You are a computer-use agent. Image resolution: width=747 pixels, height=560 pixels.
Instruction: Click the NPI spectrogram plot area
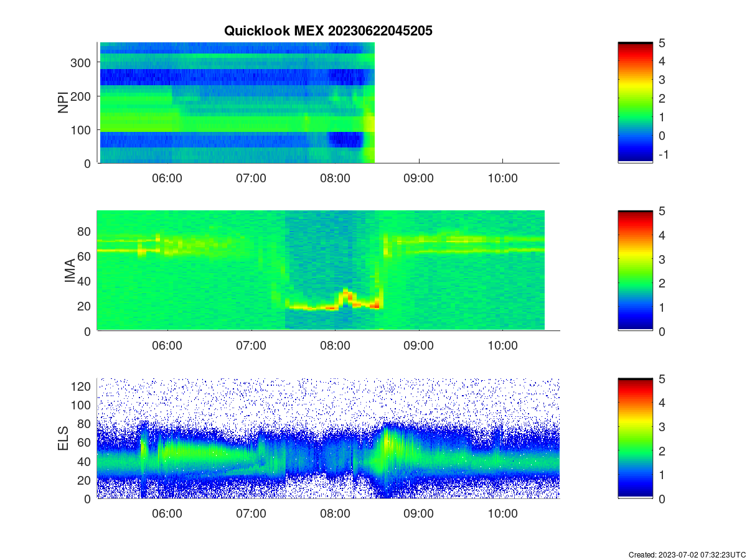(x=328, y=103)
